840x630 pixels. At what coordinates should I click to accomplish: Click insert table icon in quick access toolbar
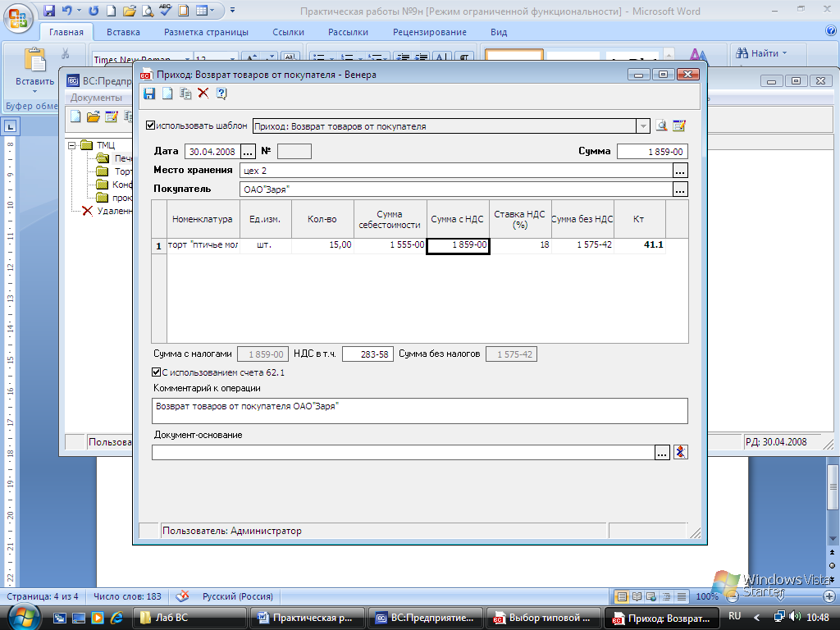point(202,10)
